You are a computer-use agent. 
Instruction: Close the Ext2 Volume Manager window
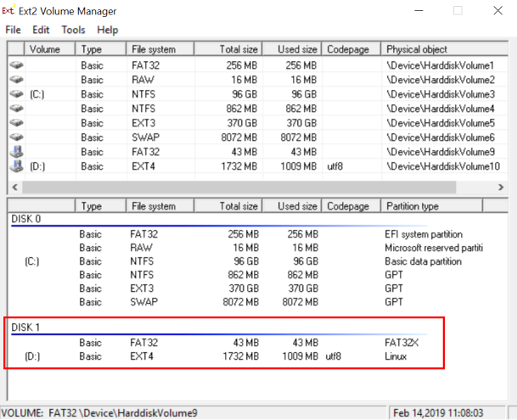(x=497, y=10)
